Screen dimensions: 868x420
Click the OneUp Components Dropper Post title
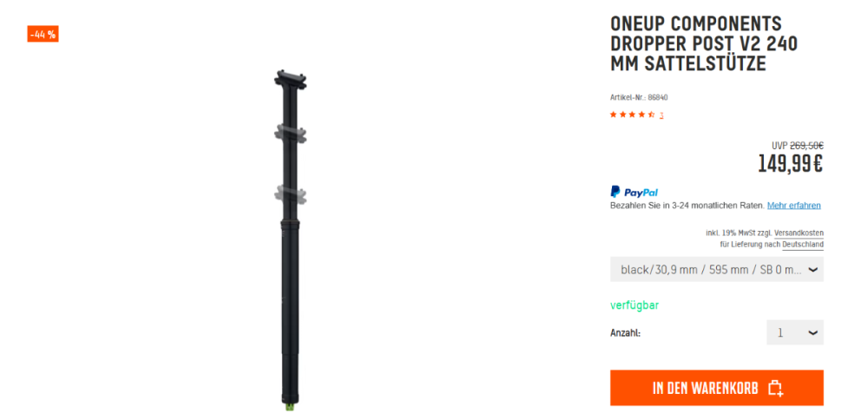(704, 43)
